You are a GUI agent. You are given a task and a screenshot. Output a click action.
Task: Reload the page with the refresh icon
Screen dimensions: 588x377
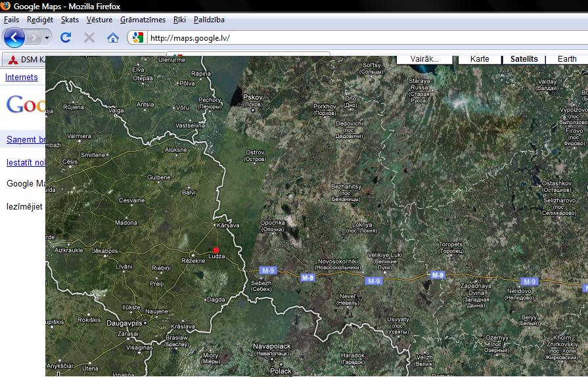[x=66, y=37]
